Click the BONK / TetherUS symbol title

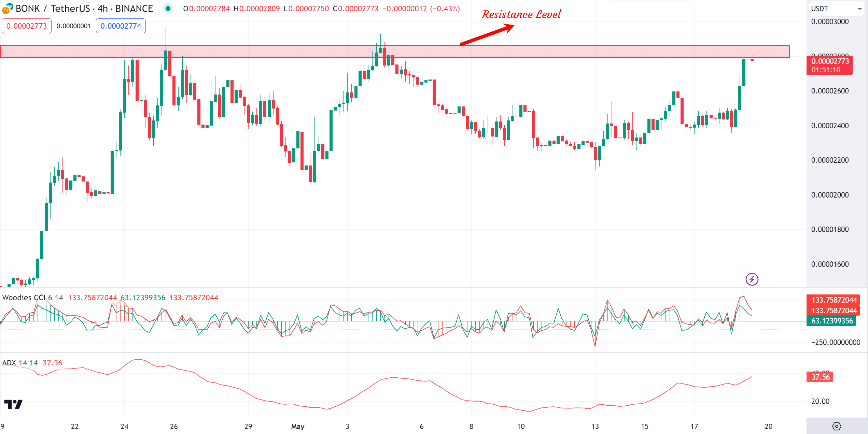pos(84,9)
